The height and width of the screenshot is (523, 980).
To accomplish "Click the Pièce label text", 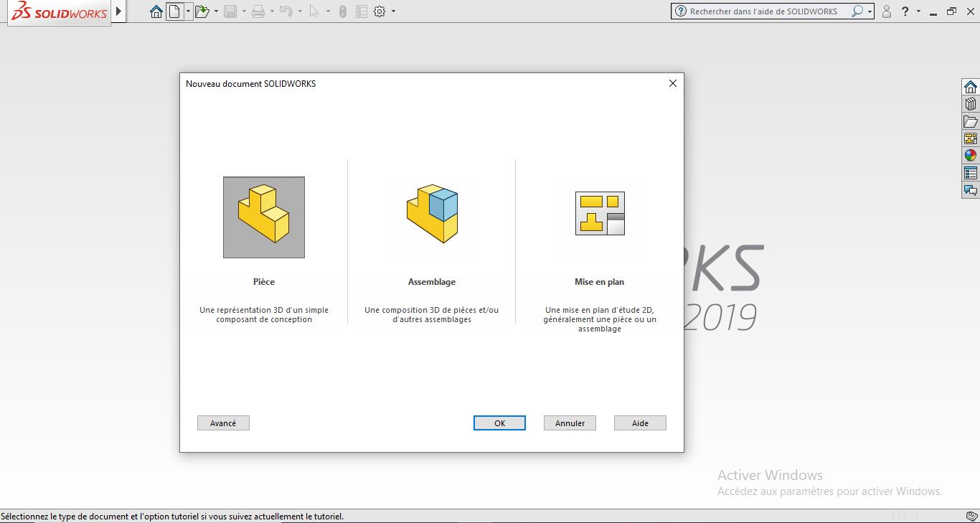I will [x=264, y=282].
